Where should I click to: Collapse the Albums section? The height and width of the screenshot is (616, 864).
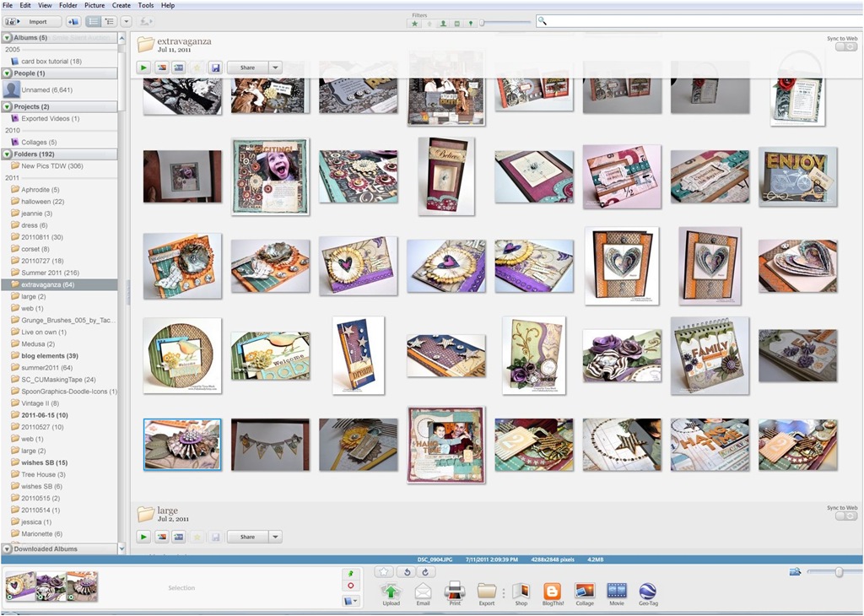point(7,37)
